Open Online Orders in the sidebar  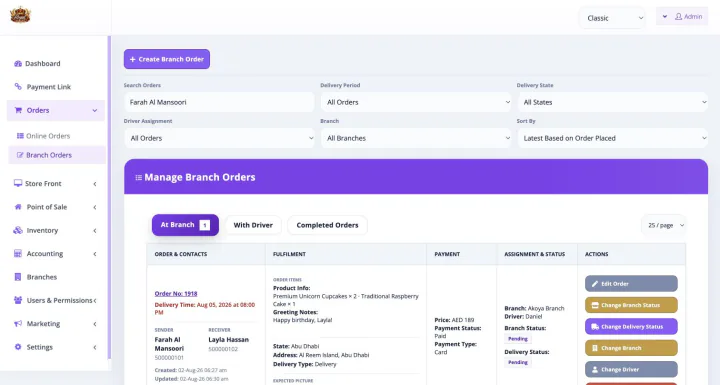click(48, 136)
